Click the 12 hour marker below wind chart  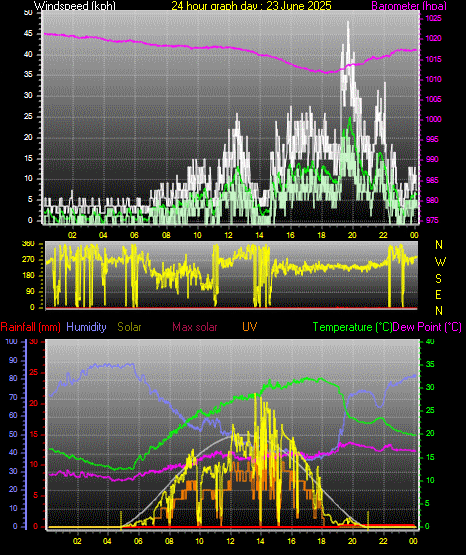tap(228, 235)
